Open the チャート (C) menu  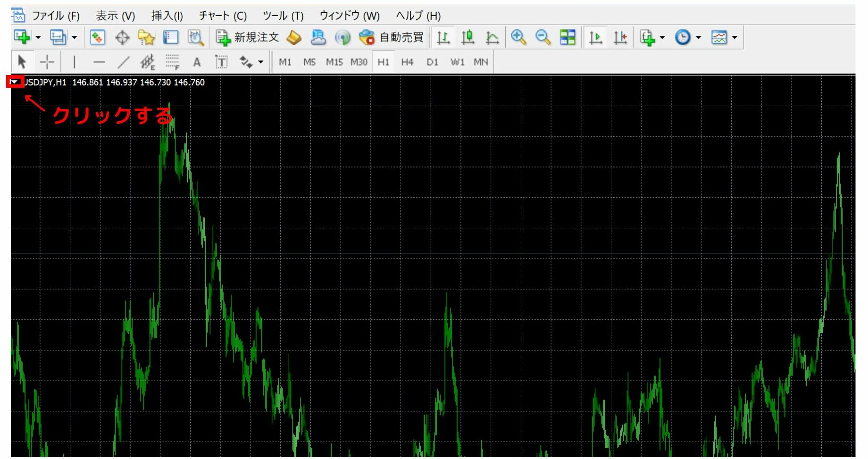tap(223, 16)
